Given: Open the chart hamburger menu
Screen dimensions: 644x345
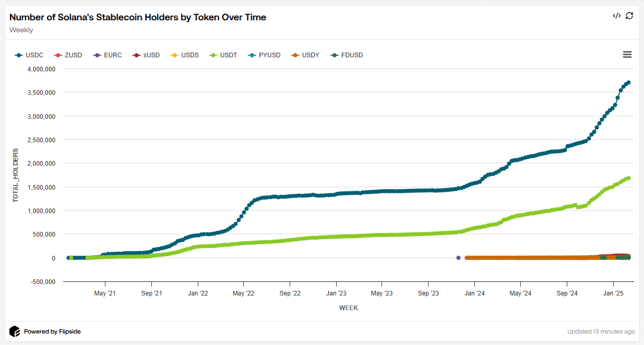Looking at the screenshot, I should pos(627,55).
